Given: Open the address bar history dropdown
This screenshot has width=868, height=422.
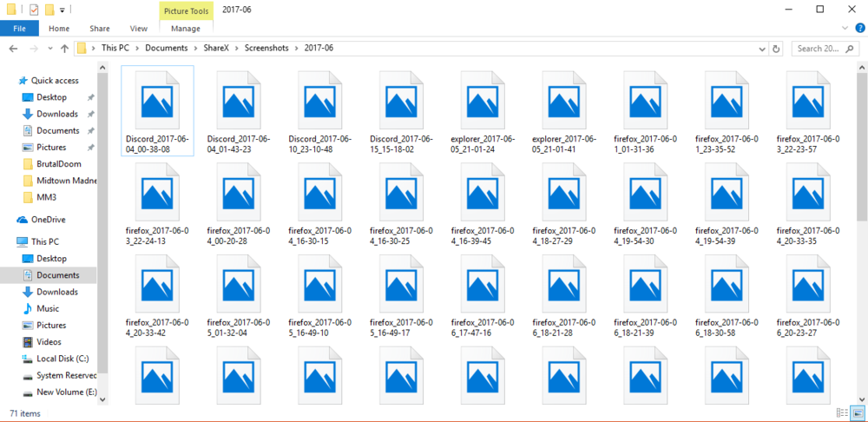Looking at the screenshot, I should click(x=763, y=49).
